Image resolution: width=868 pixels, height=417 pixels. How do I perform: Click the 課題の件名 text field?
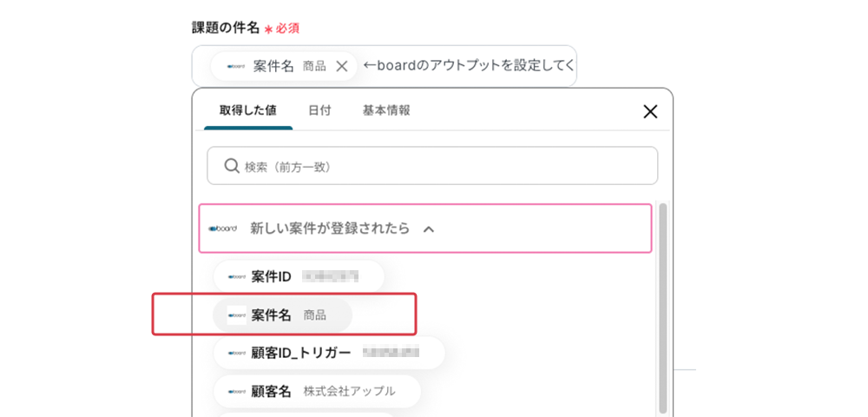[469, 66]
